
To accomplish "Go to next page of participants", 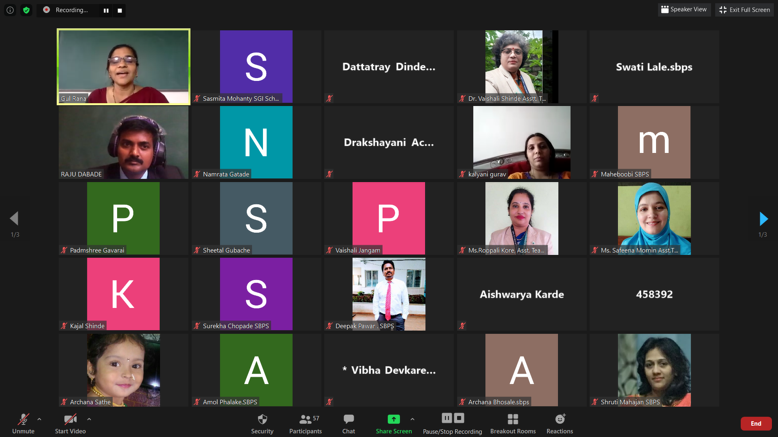I will 763,219.
